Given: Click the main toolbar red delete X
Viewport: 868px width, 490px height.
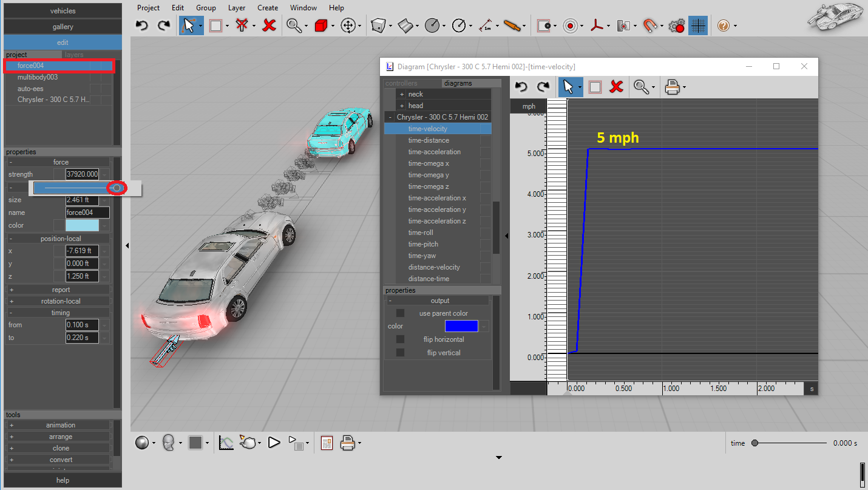Looking at the screenshot, I should coord(270,26).
